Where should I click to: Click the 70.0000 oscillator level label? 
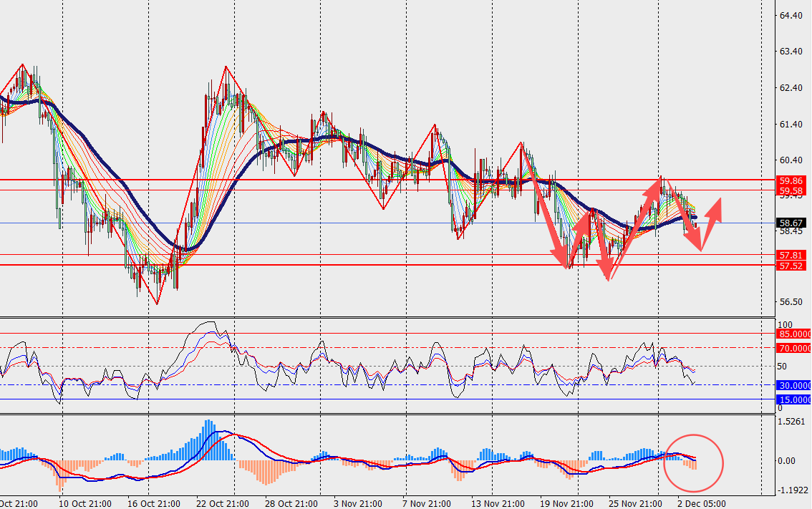[x=793, y=348]
